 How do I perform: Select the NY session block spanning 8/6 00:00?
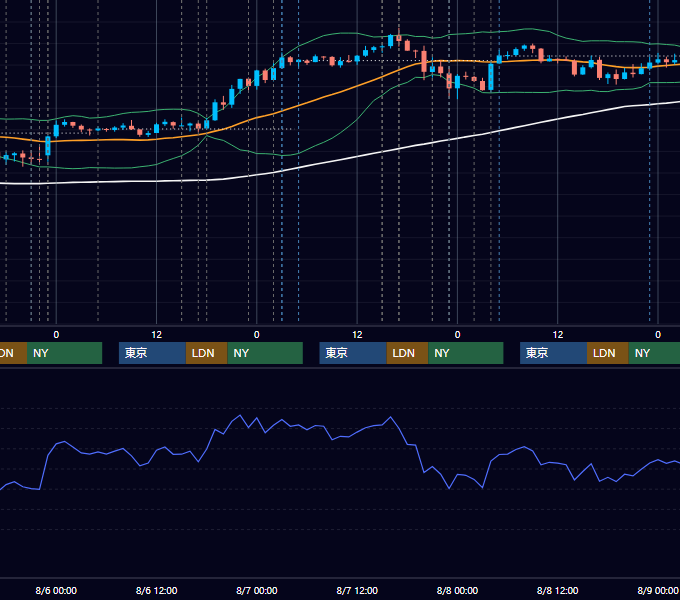point(64,353)
